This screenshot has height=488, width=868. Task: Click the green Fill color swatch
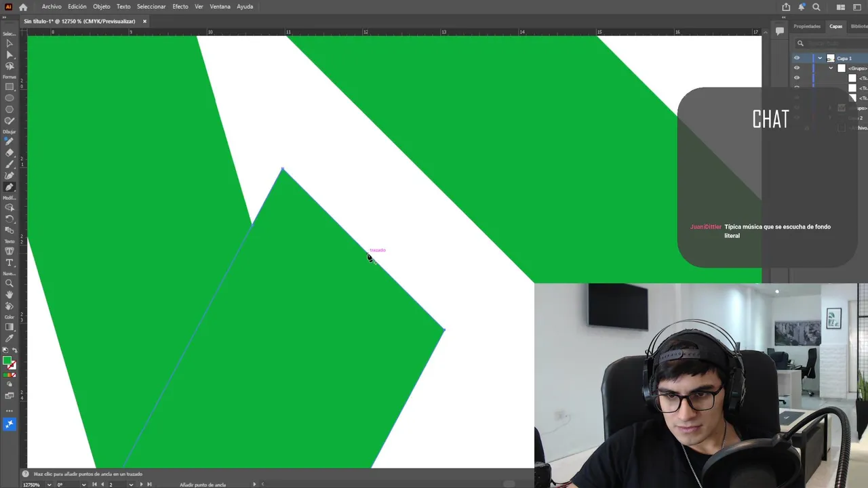coord(7,361)
